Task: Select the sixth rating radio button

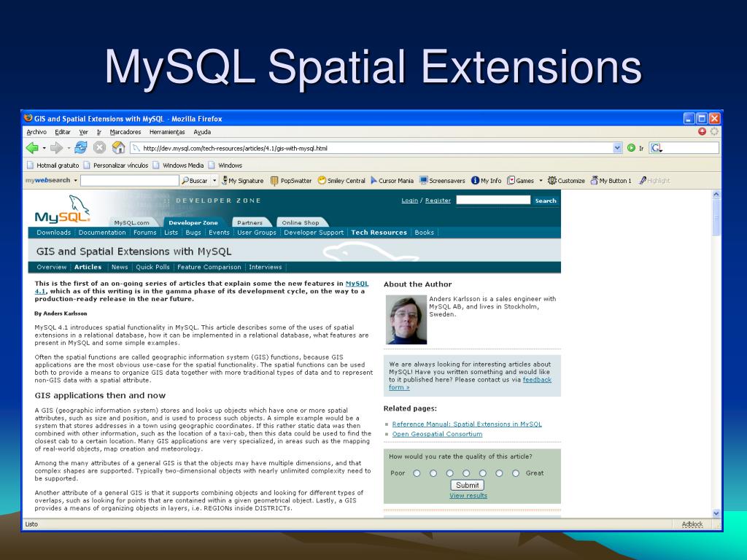Action: 499,473
